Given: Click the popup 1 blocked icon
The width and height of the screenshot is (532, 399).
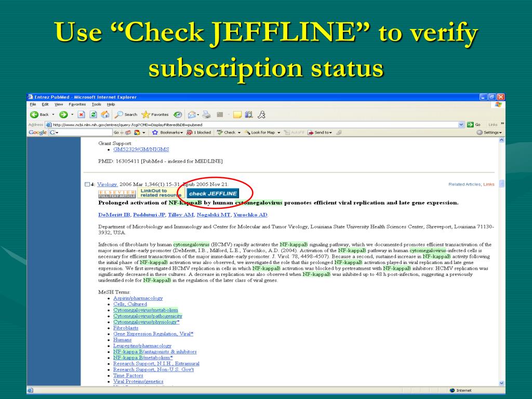Looking at the screenshot, I should [x=199, y=132].
